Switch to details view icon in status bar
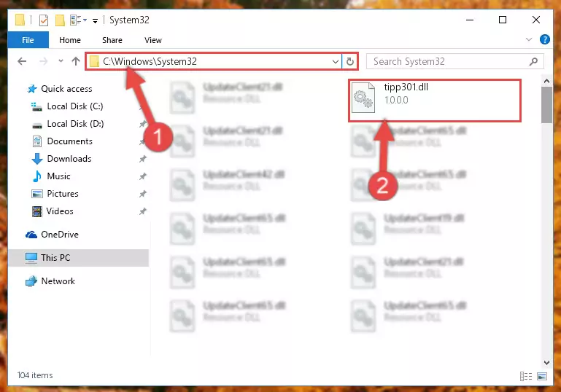This screenshot has width=561, height=392. (x=525, y=376)
